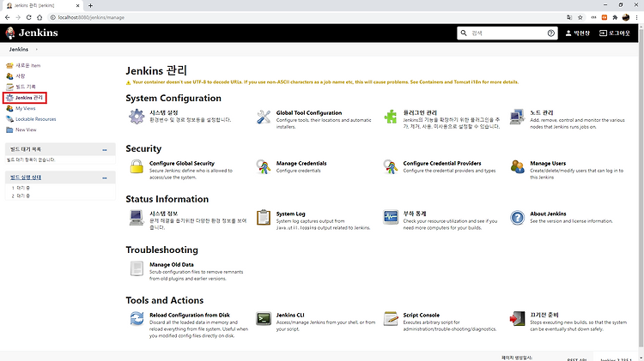This screenshot has width=644, height=361.
Task: Open the System Log link
Action: point(290,214)
